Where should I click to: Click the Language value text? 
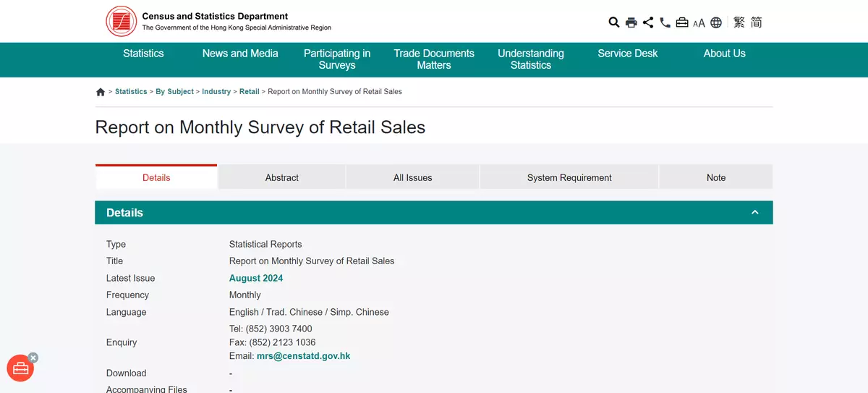(x=309, y=312)
